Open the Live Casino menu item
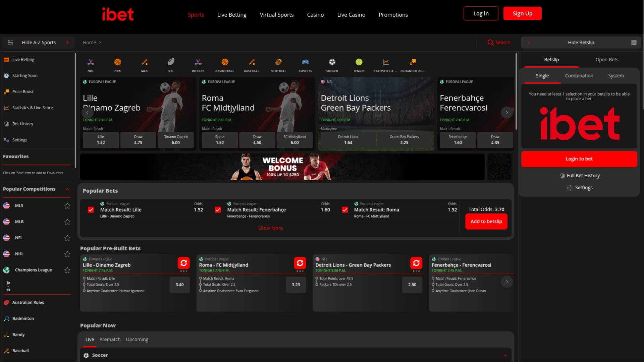Screen dimensions: 644x362 351,14
